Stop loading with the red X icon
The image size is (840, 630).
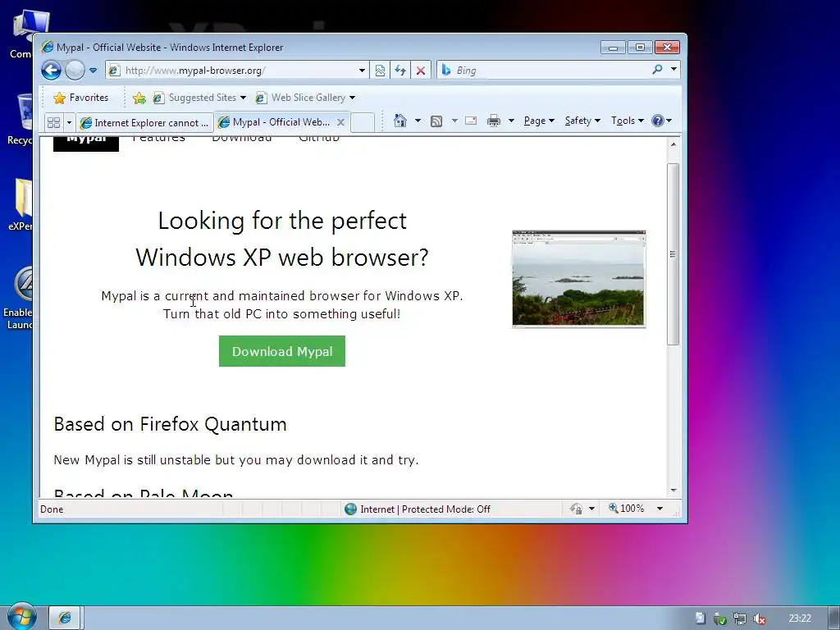(x=421, y=71)
